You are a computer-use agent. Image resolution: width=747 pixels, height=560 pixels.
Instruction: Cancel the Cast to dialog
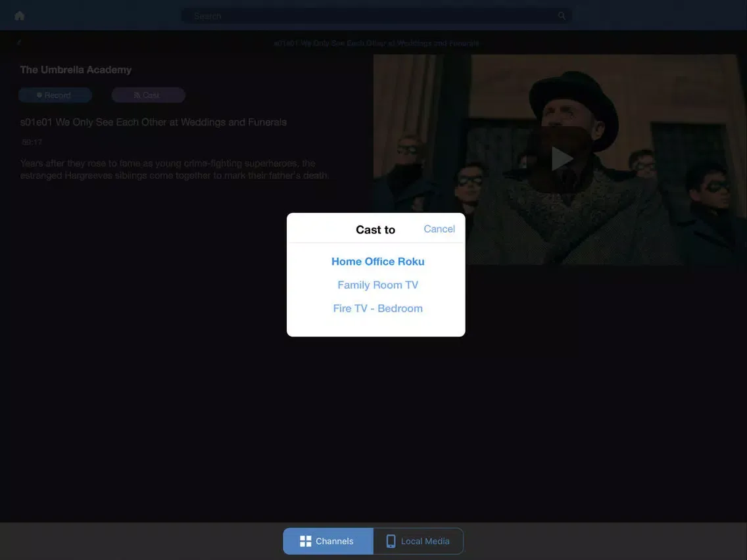[439, 229]
